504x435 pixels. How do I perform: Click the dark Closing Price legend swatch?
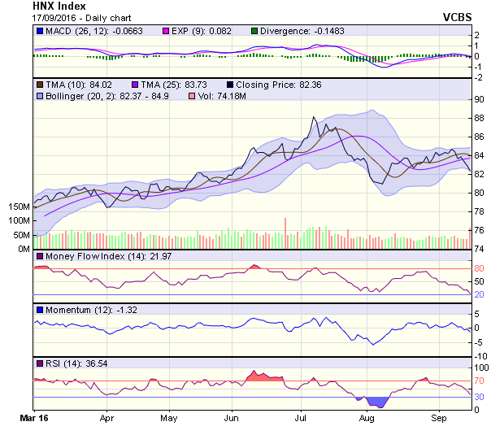click(230, 84)
